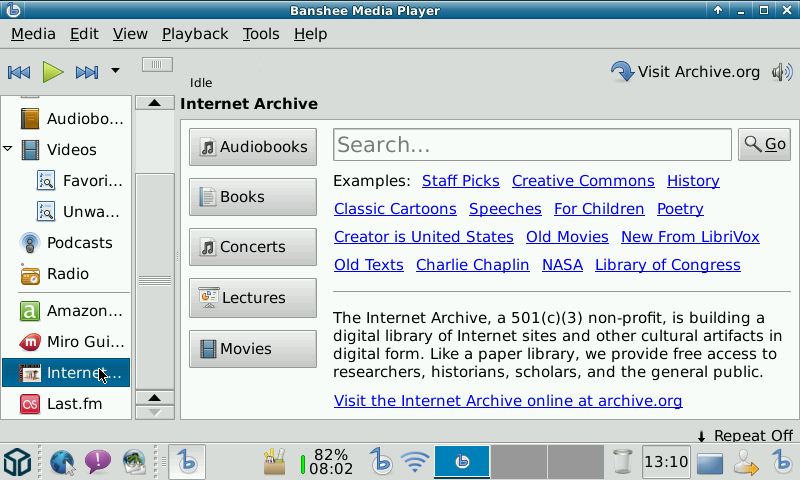Open the volume speaker control

[782, 72]
